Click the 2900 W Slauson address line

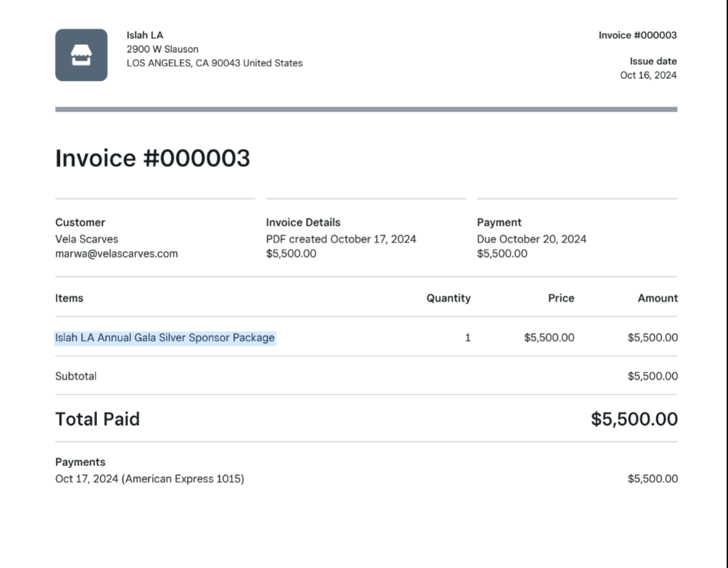click(162, 49)
